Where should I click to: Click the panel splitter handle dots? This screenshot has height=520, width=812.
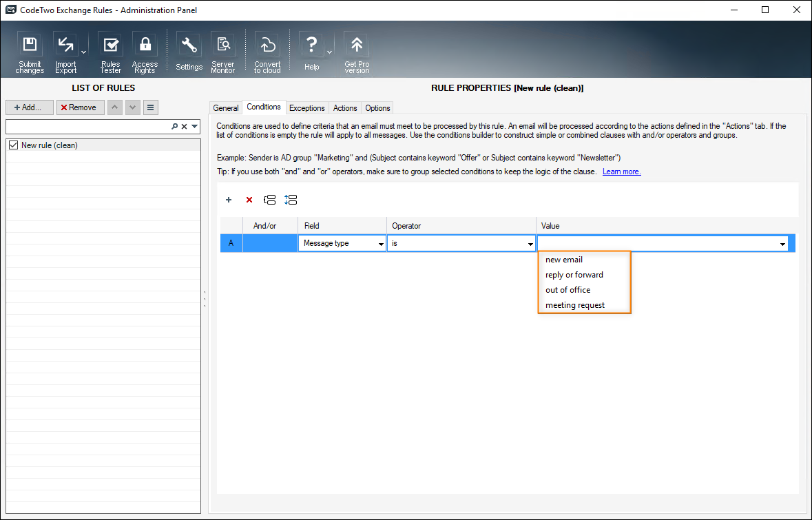205,299
